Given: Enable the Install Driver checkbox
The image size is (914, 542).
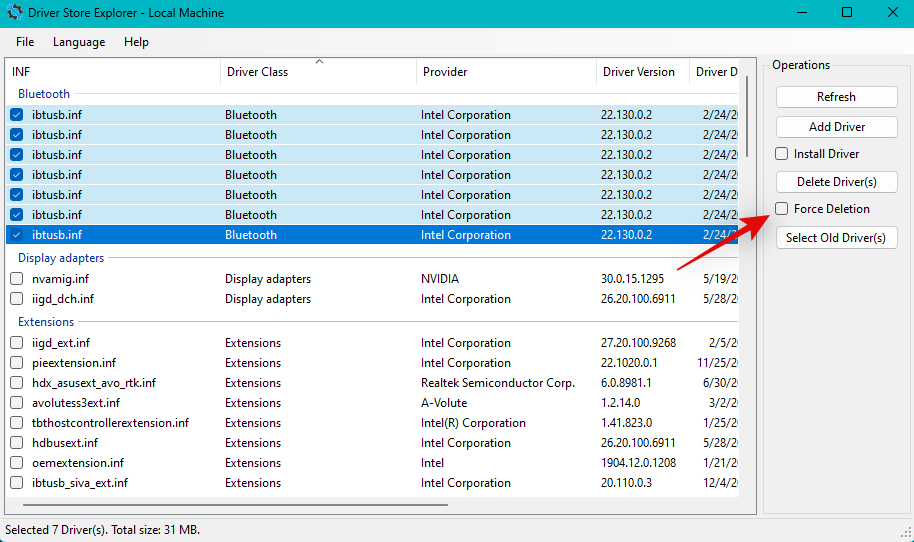Looking at the screenshot, I should coord(782,154).
